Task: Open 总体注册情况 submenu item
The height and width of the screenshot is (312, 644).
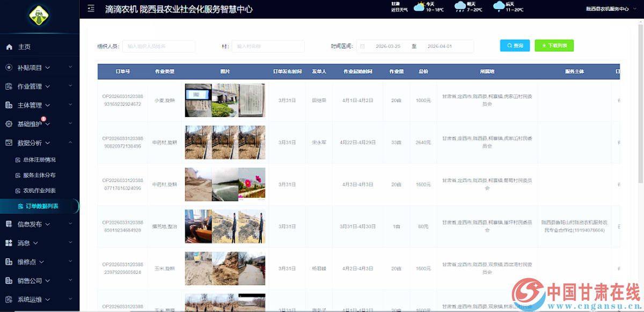Action: [39, 160]
